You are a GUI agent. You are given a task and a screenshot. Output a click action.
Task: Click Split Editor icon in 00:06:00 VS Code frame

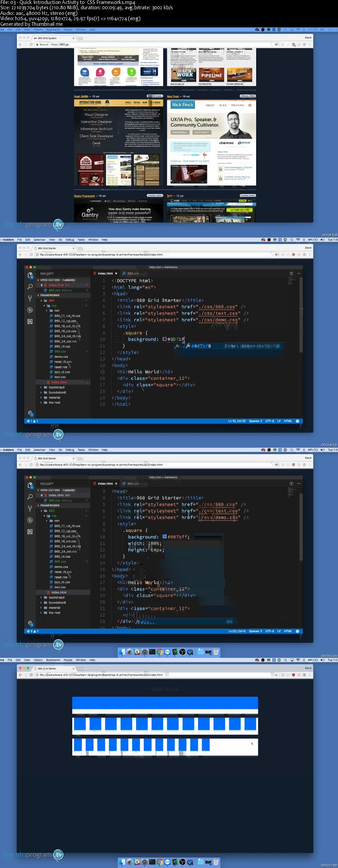(291, 483)
